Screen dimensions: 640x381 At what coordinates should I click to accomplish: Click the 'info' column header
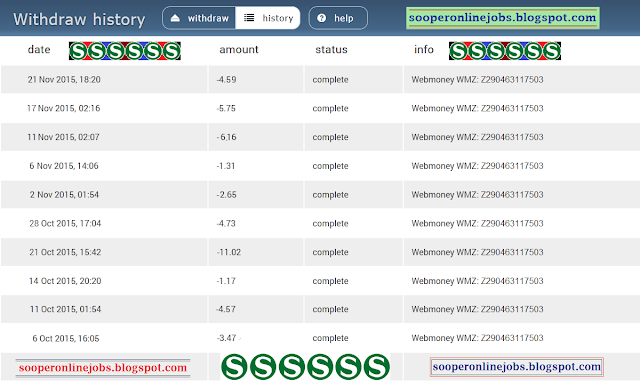pyautogui.click(x=424, y=49)
